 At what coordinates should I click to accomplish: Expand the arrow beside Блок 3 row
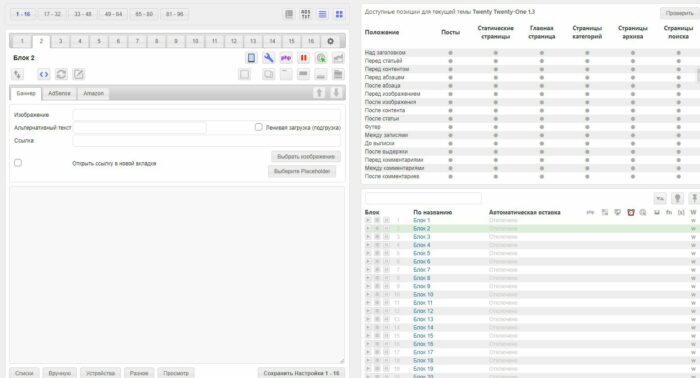368,237
